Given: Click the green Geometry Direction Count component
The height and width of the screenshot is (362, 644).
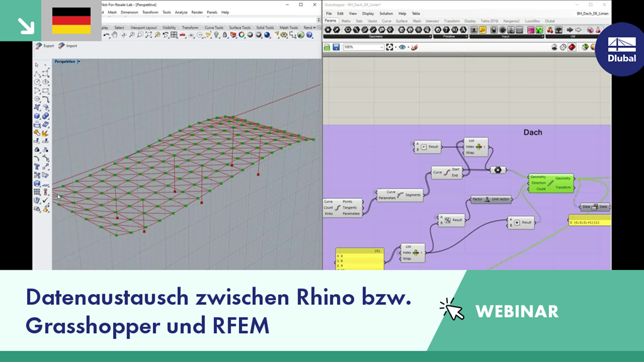Looking at the screenshot, I should point(551,183).
